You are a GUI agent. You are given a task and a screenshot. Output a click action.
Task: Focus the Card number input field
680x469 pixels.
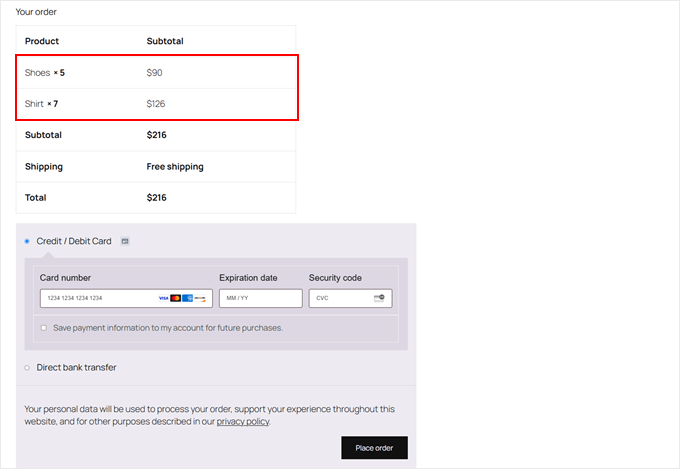pyautogui.click(x=95, y=298)
